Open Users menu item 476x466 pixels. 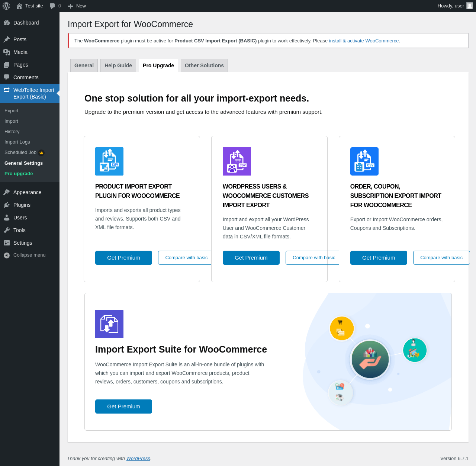(x=30, y=218)
